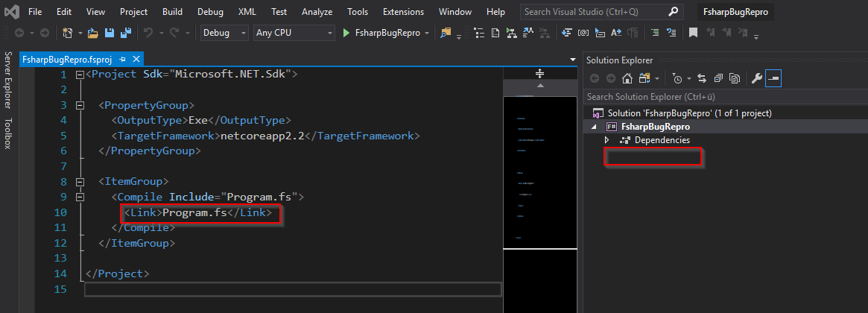This screenshot has height=313, width=868.
Task: Click the New Project toolbar icon
Action: click(68, 34)
